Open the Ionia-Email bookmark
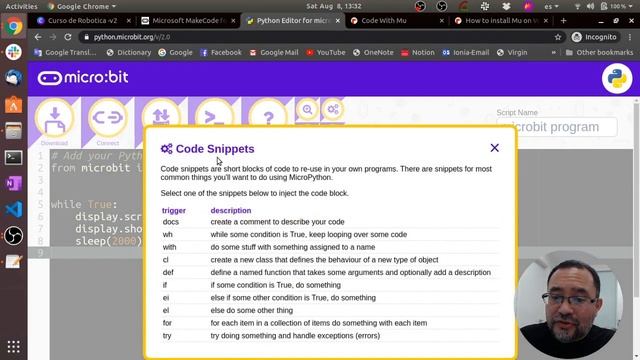 tap(466, 52)
